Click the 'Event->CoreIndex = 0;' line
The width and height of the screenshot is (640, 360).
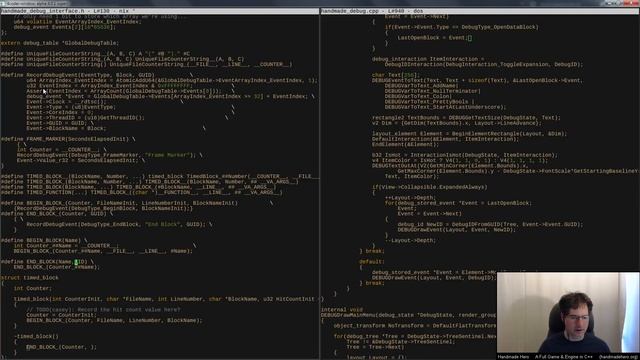60,112
